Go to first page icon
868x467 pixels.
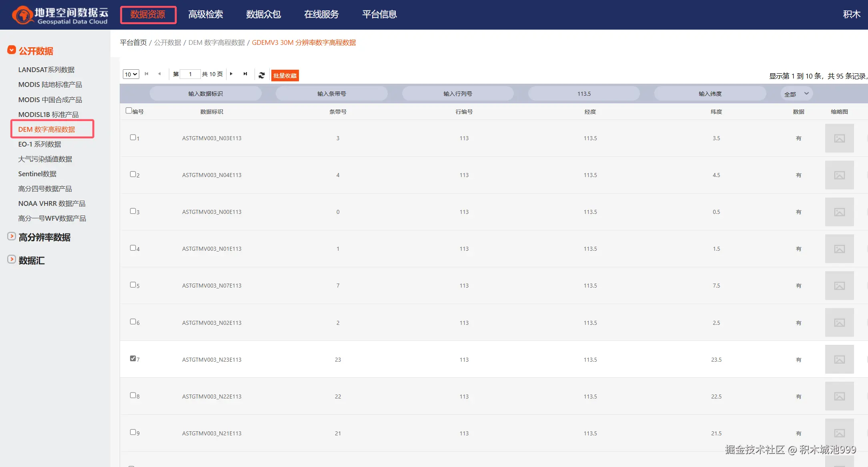146,74
